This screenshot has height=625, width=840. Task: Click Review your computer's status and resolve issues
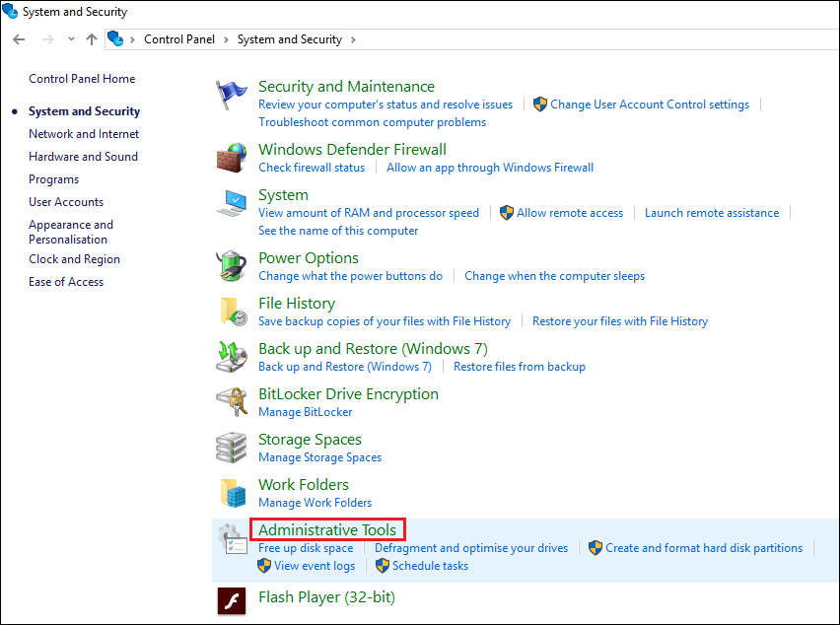385,104
